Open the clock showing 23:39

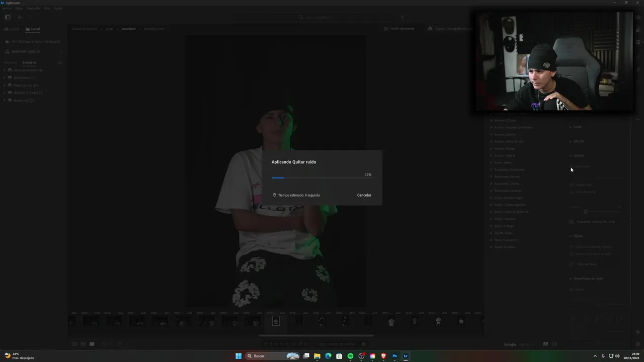point(630,356)
